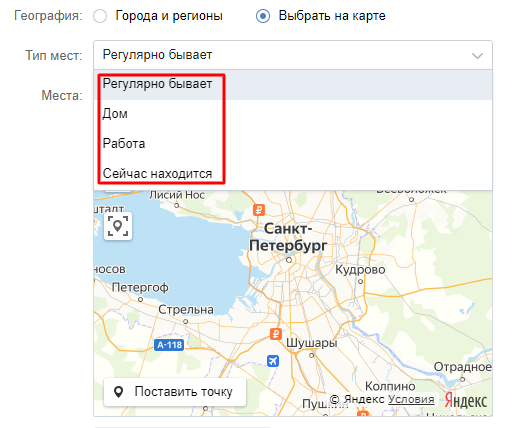Screen dimensions: 515x428
Task: Click the Санкт-Петербург label on the map
Action: 288,237
